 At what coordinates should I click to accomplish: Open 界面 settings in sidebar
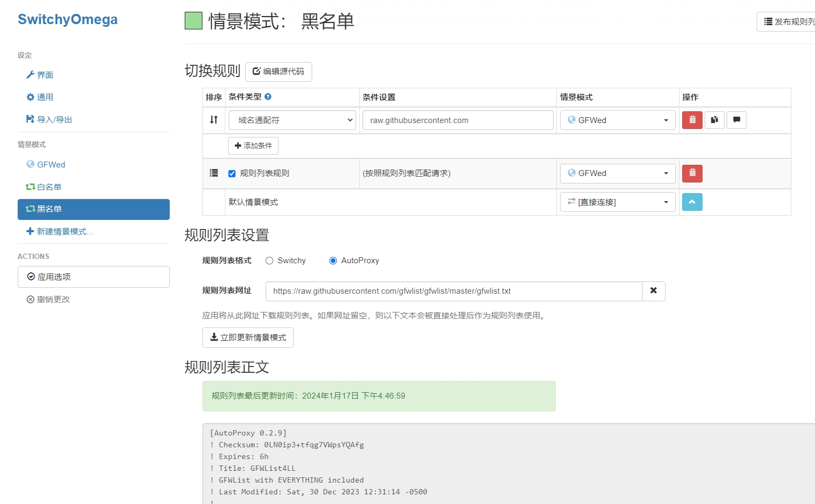click(x=40, y=75)
